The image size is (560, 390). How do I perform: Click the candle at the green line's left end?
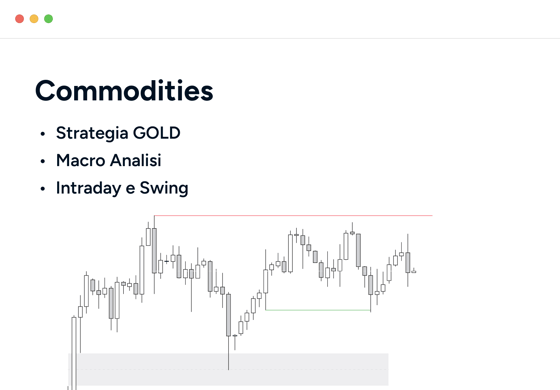pyautogui.click(x=265, y=280)
